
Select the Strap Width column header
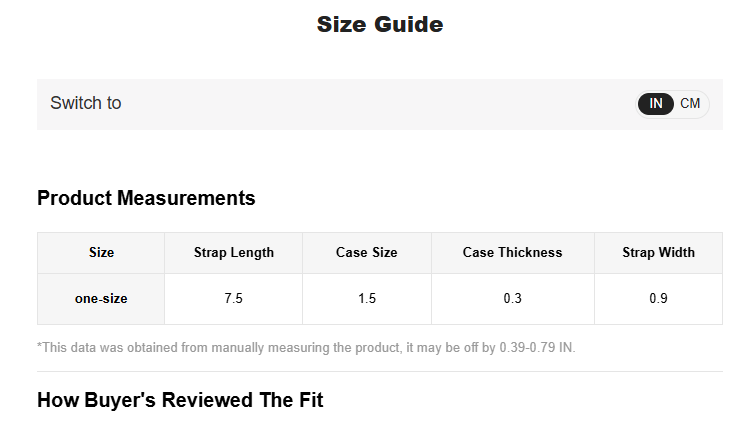(658, 253)
